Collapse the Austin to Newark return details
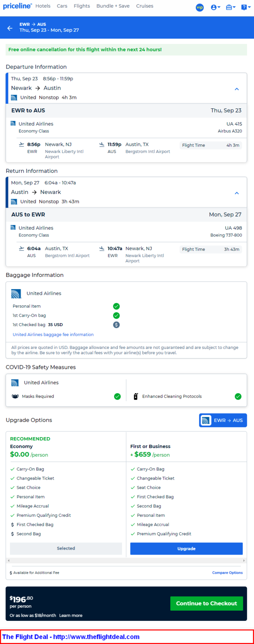Image resolution: width=254 pixels, height=644 pixels. click(237, 193)
